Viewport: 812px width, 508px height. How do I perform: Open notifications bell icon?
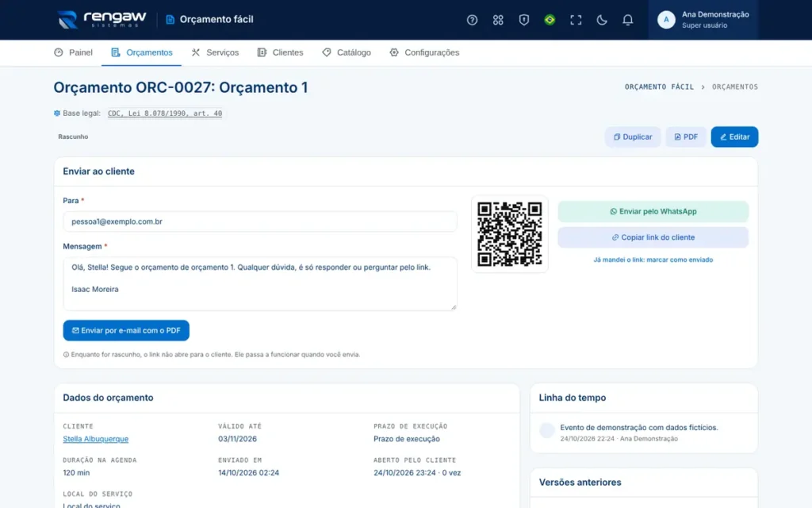click(627, 20)
